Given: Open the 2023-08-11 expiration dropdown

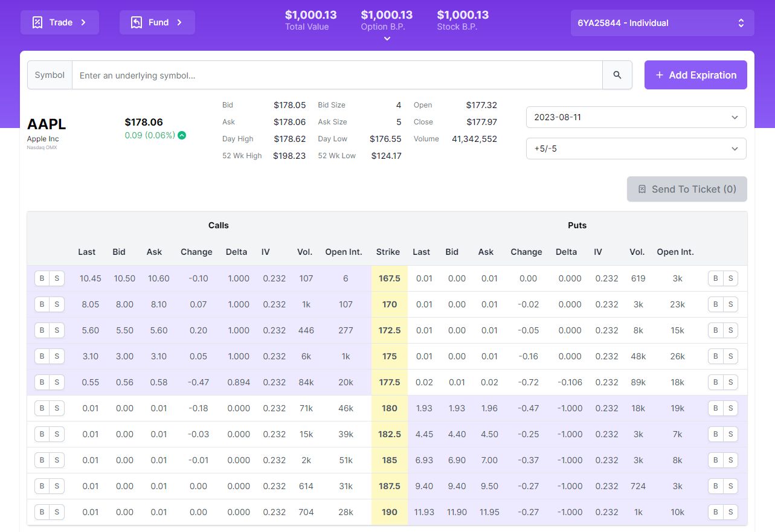Looking at the screenshot, I should pyautogui.click(x=635, y=117).
